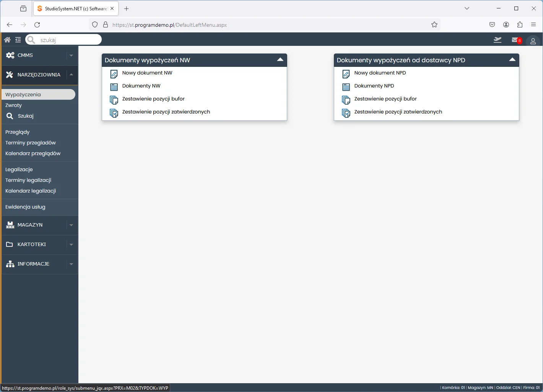Click the Nowy dokument NW pencil icon
The height and width of the screenshot is (392, 543).
pos(114,74)
